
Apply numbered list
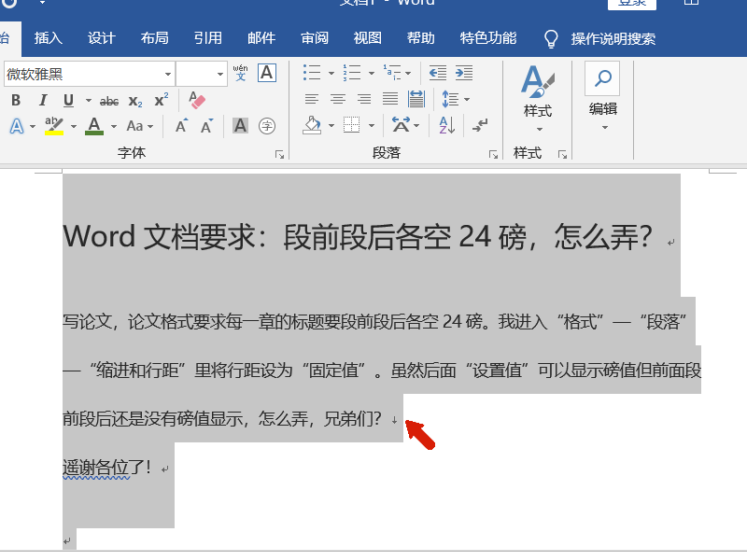point(352,73)
